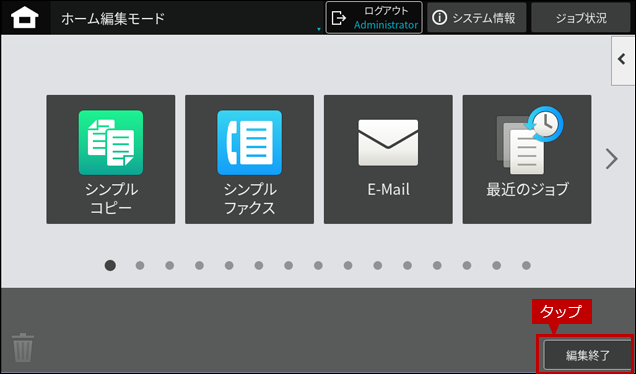The width and height of the screenshot is (636, 374).
Task: Select the E-Mail envelope tile
Action: (x=388, y=159)
